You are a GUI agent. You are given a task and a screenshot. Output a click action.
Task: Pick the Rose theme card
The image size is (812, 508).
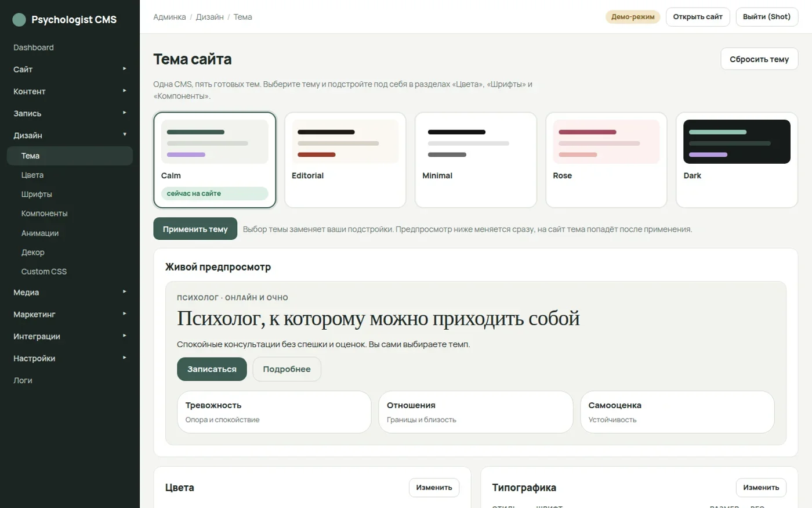(x=606, y=160)
